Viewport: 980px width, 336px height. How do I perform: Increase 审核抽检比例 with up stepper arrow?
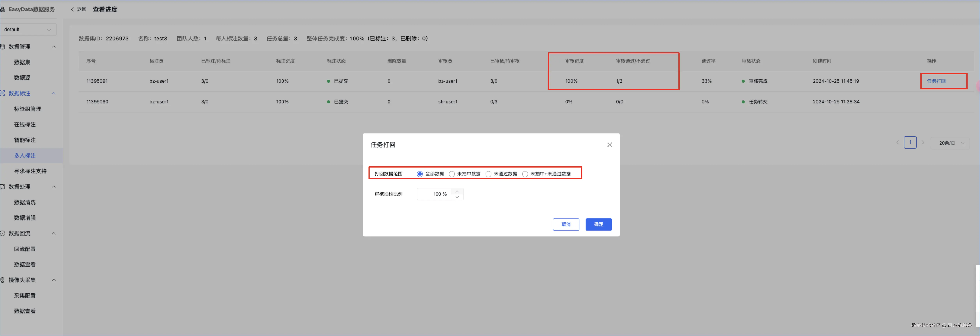pyautogui.click(x=457, y=191)
